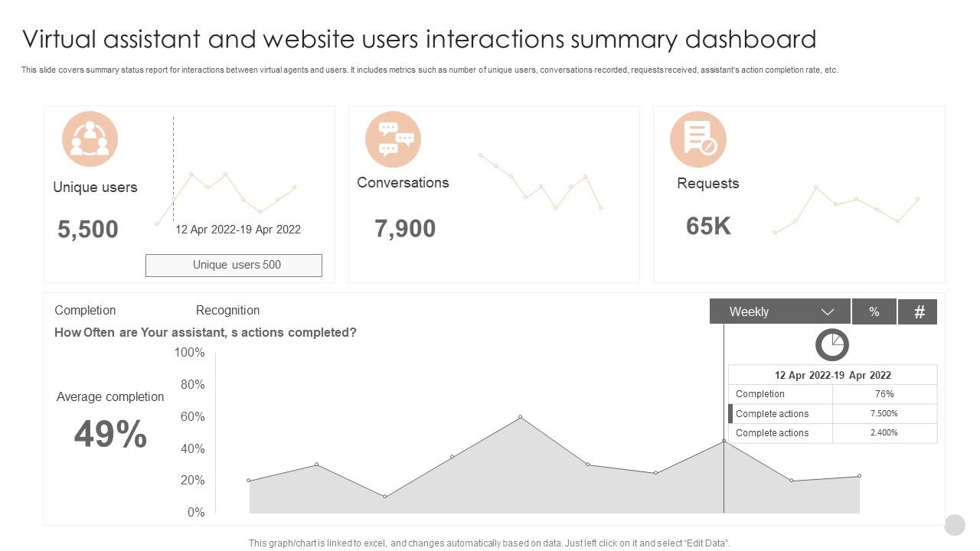Screen dimensions: 980x551
Task: Click the 7.500% complete actions cell
Action: pos(884,413)
